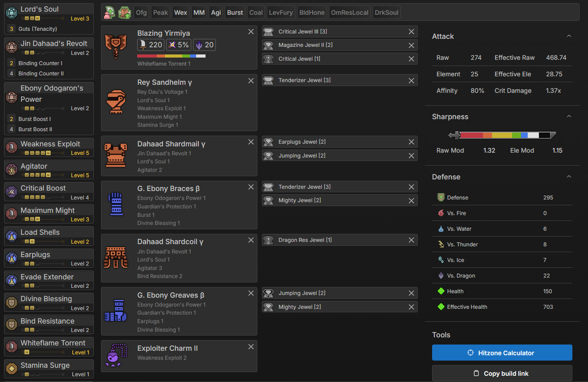Toggle the armor buff icon beside Ofg
Screen dimensions: 588x382
[x=124, y=12]
